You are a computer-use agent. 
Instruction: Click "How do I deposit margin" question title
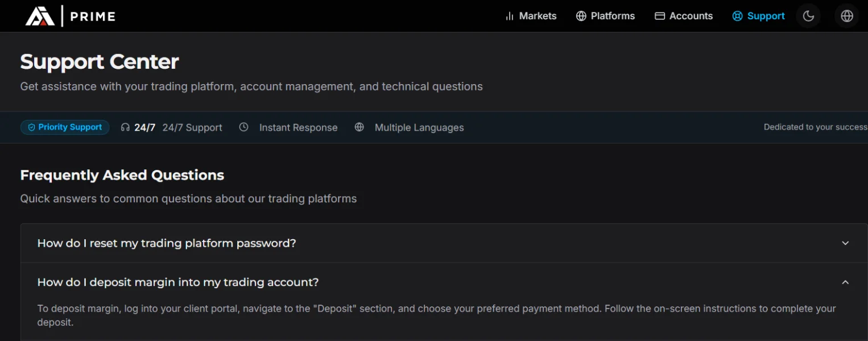coord(177,282)
